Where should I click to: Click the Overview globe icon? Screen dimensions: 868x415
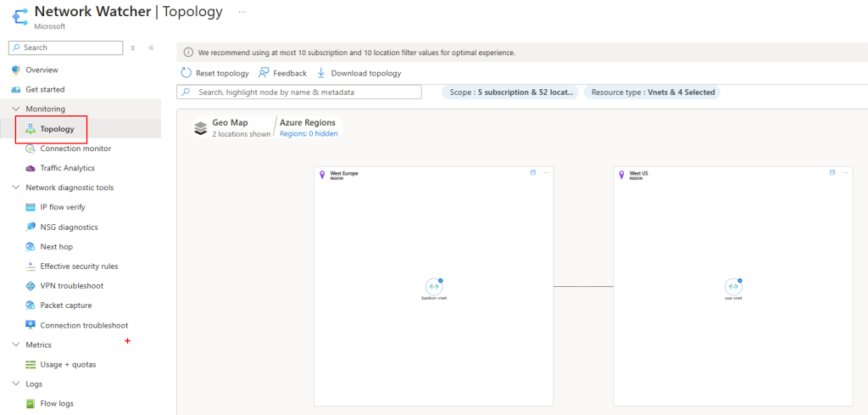click(x=15, y=70)
